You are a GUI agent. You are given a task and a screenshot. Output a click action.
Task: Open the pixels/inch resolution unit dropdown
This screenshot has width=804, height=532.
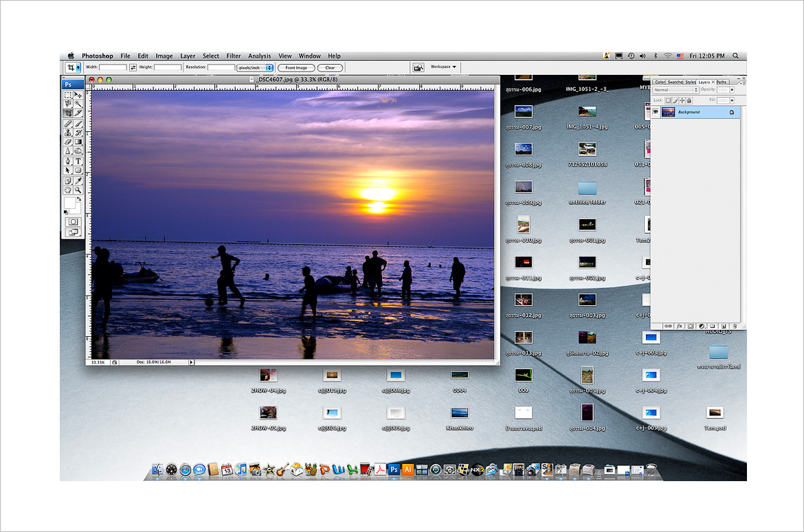(x=254, y=67)
